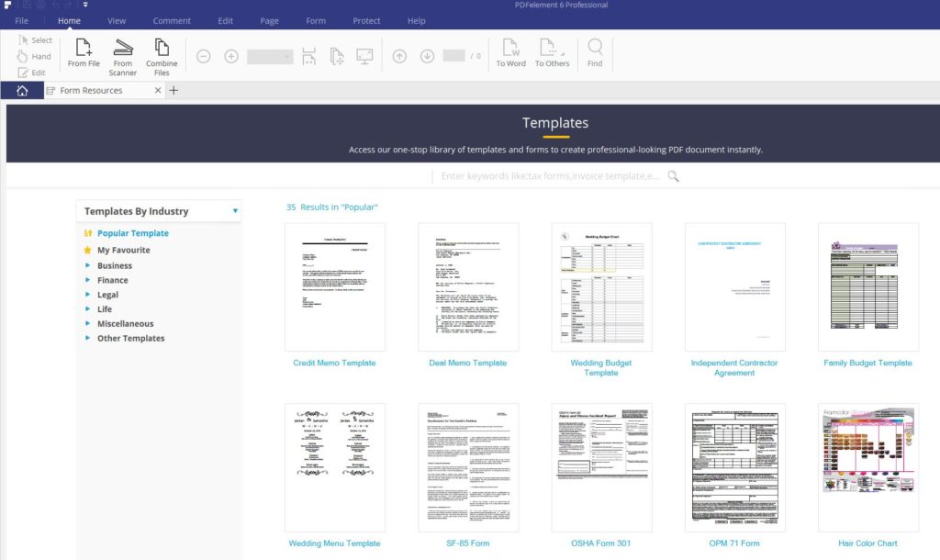Open the Help ribbon tab
Screen dimensions: 940x560
point(416,21)
